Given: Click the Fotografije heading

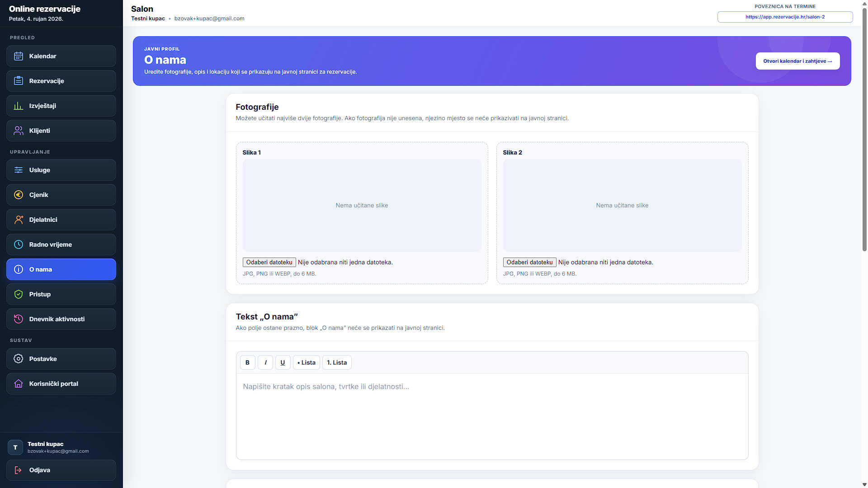Looking at the screenshot, I should 257,107.
